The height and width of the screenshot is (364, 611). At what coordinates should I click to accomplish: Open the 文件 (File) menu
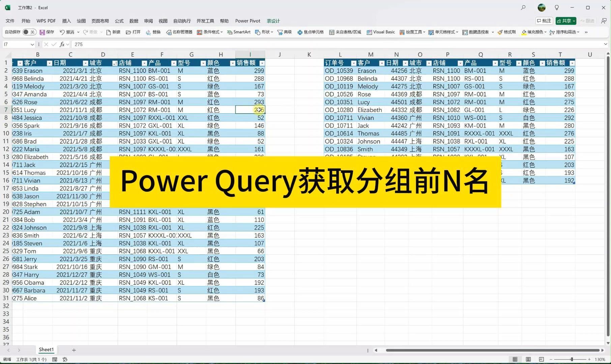click(10, 21)
